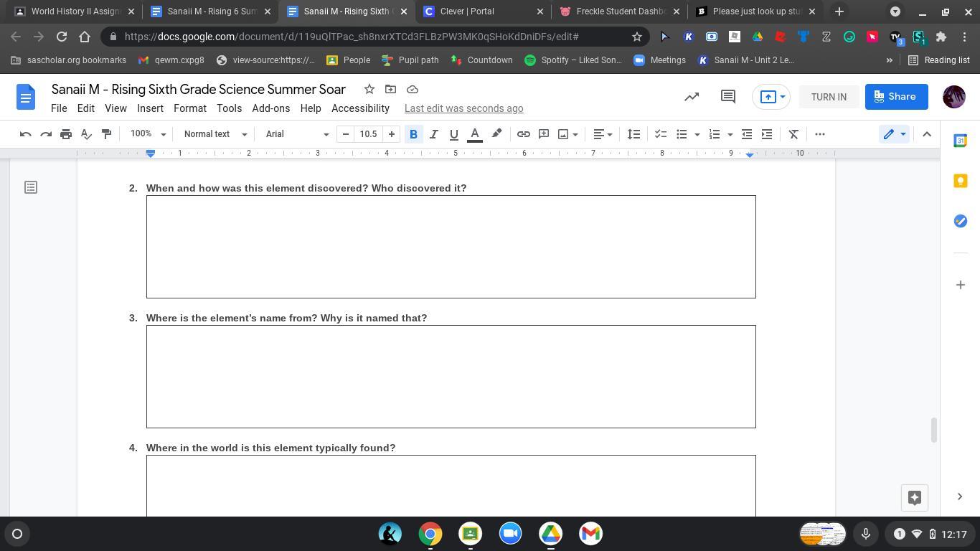The image size is (980, 551).
Task: Open the Tools menu
Action: pyautogui.click(x=230, y=108)
